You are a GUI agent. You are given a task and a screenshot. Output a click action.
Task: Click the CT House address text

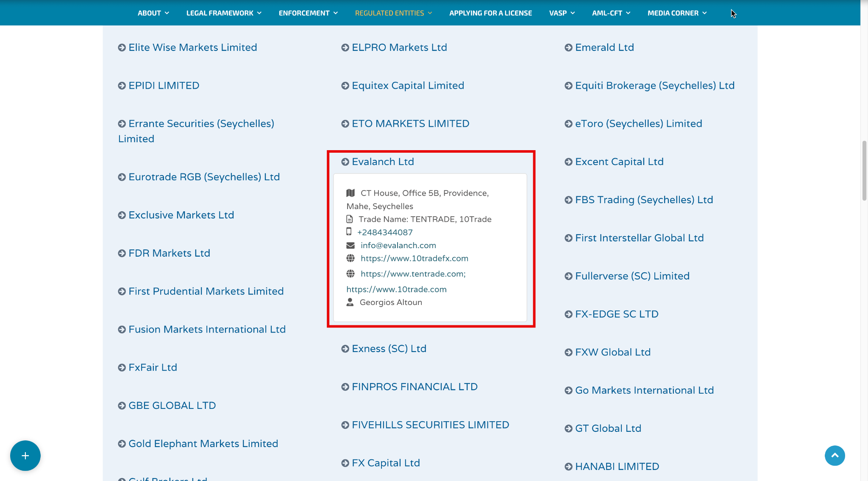pos(417,200)
